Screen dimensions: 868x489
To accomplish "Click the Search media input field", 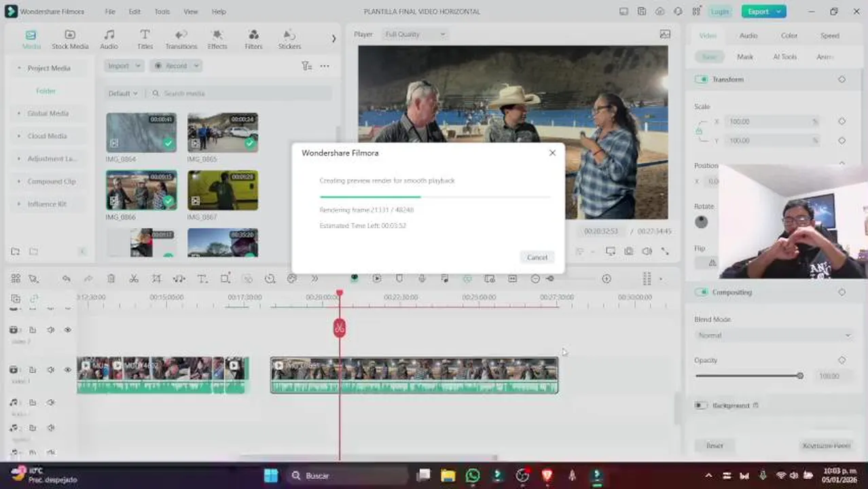I will click(x=241, y=93).
